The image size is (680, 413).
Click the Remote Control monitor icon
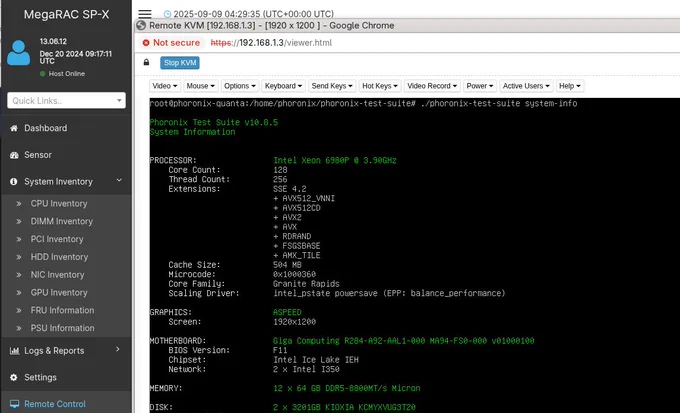pyautogui.click(x=14, y=404)
